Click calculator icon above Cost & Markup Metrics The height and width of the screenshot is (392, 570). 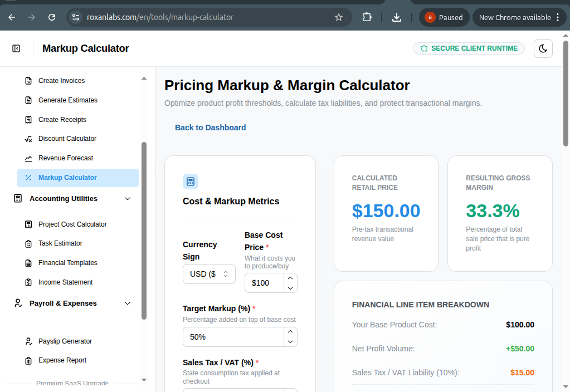point(191,182)
